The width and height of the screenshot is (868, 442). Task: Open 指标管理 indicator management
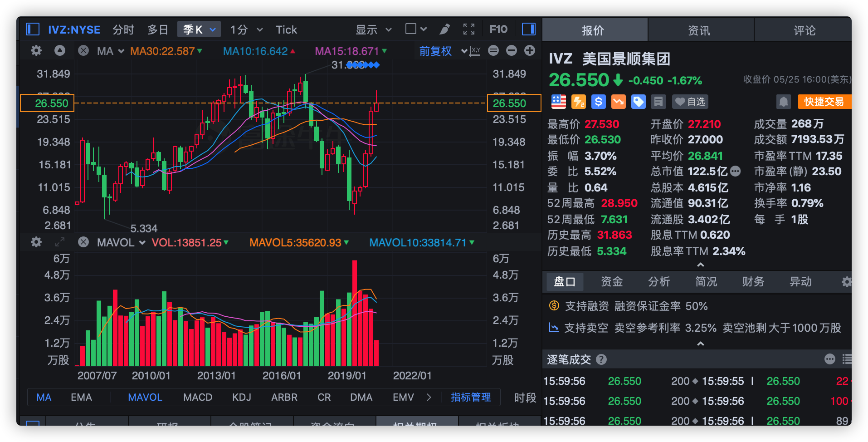click(x=471, y=398)
